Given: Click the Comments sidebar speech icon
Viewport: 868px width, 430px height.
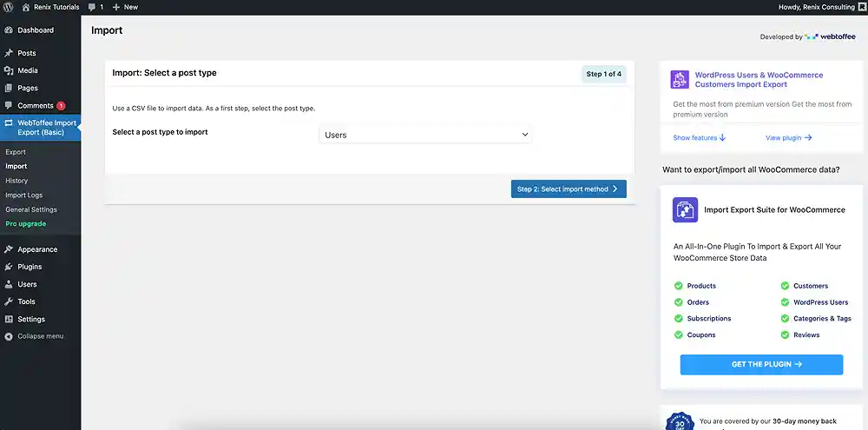Looking at the screenshot, I should [x=9, y=105].
